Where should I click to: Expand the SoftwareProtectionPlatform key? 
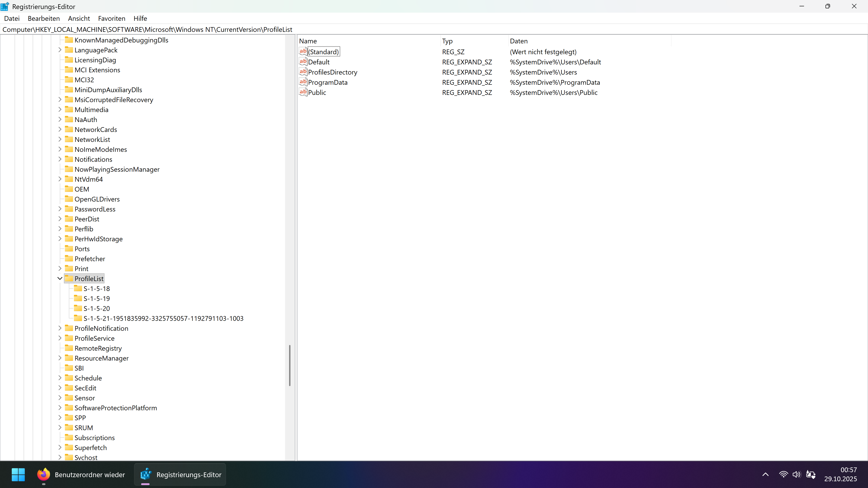(x=60, y=408)
